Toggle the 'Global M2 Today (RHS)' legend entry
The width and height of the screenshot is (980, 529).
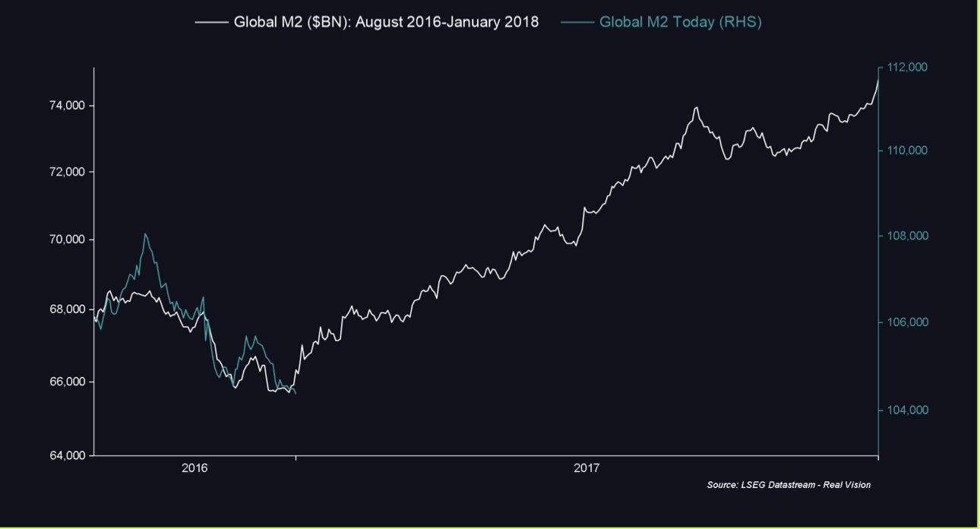pos(680,22)
